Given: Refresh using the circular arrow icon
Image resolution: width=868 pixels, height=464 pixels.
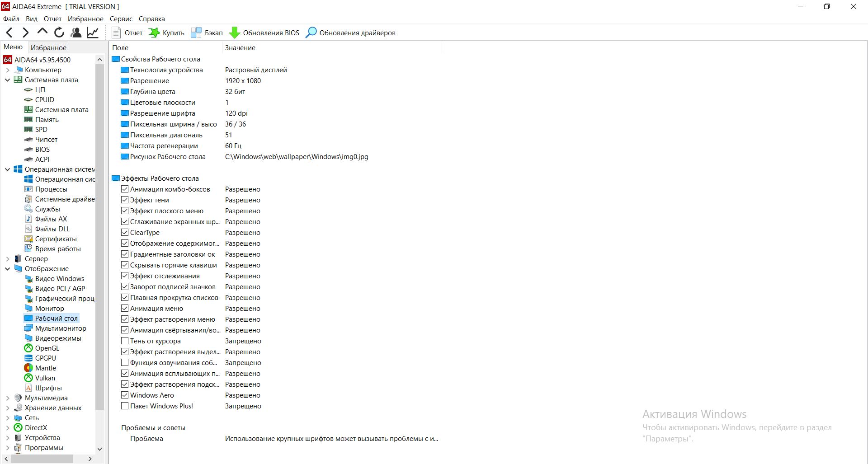Looking at the screenshot, I should (59, 33).
